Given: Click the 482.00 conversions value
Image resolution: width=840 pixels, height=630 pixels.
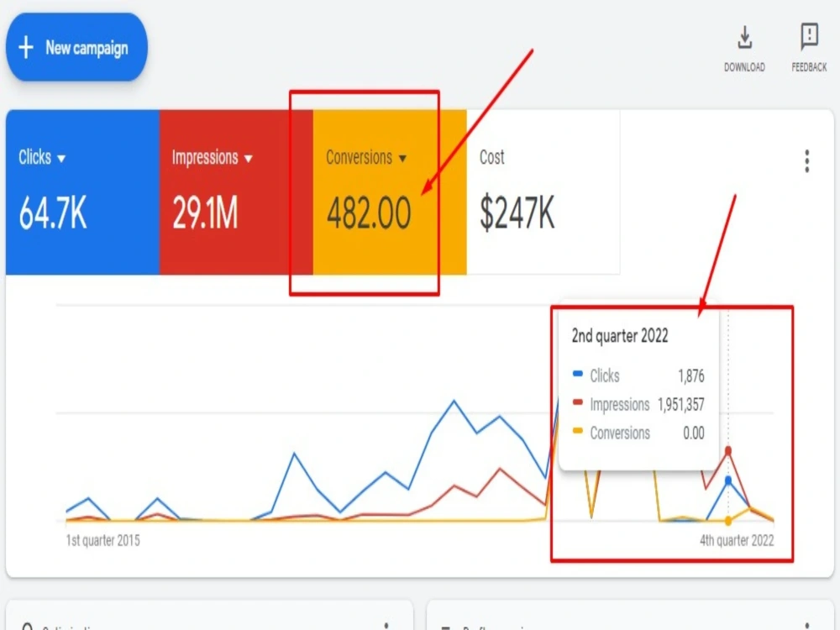Looking at the screenshot, I should pos(369,213).
